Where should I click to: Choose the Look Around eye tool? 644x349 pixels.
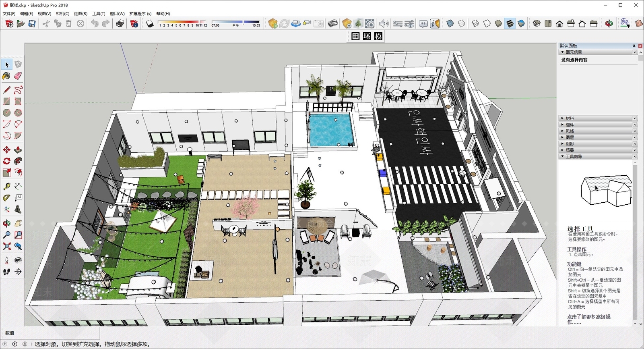point(18,260)
